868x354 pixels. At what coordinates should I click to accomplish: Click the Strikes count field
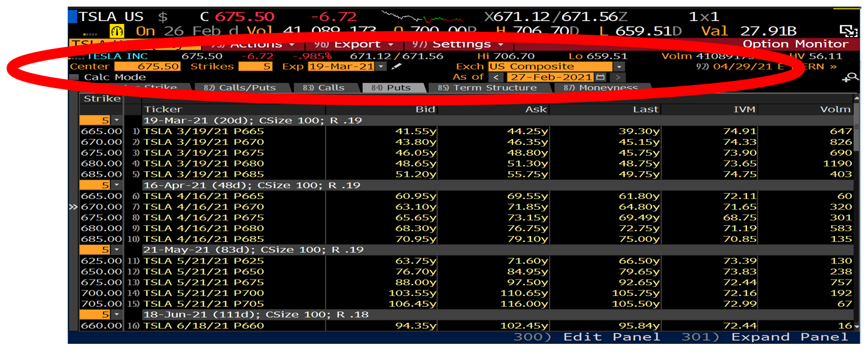click(x=256, y=66)
